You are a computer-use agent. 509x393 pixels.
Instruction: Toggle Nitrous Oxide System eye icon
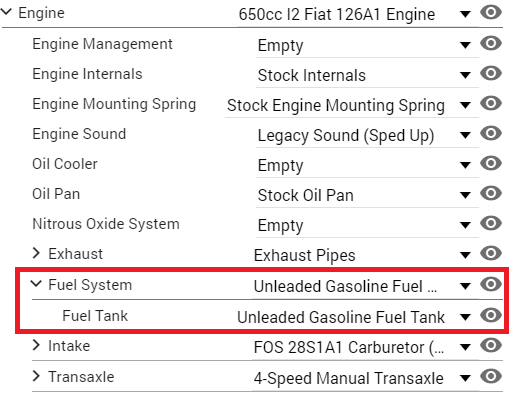[491, 223]
